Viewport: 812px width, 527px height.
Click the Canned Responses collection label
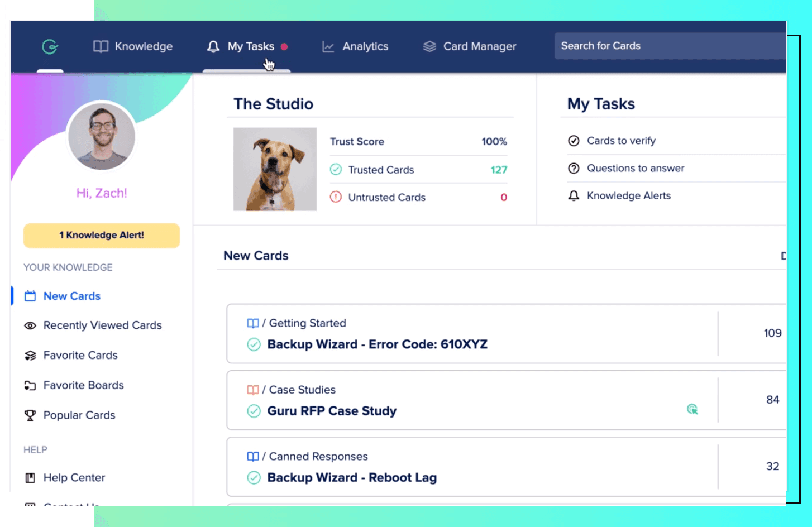pos(318,457)
